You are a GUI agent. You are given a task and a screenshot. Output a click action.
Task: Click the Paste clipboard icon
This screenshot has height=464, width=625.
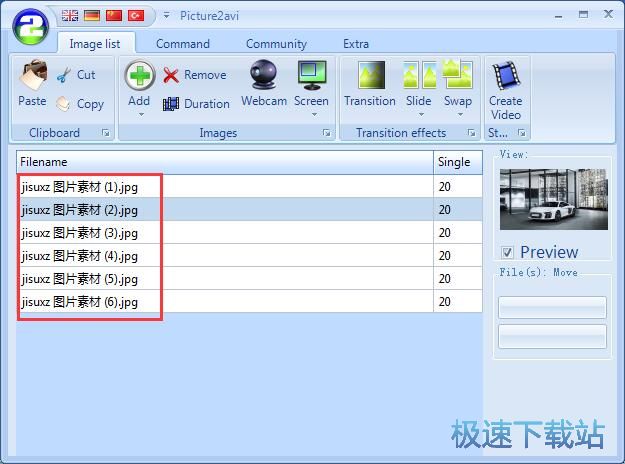pos(32,78)
